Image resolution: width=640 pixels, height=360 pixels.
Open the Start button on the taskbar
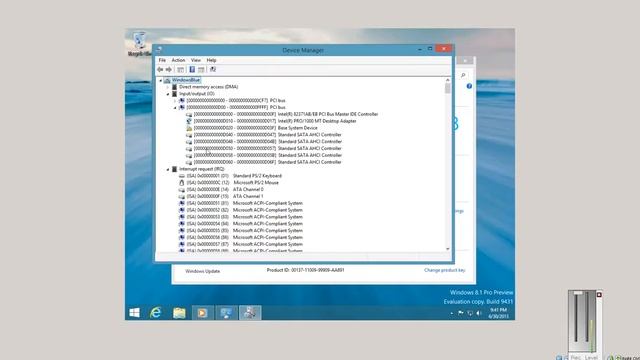pos(134,313)
